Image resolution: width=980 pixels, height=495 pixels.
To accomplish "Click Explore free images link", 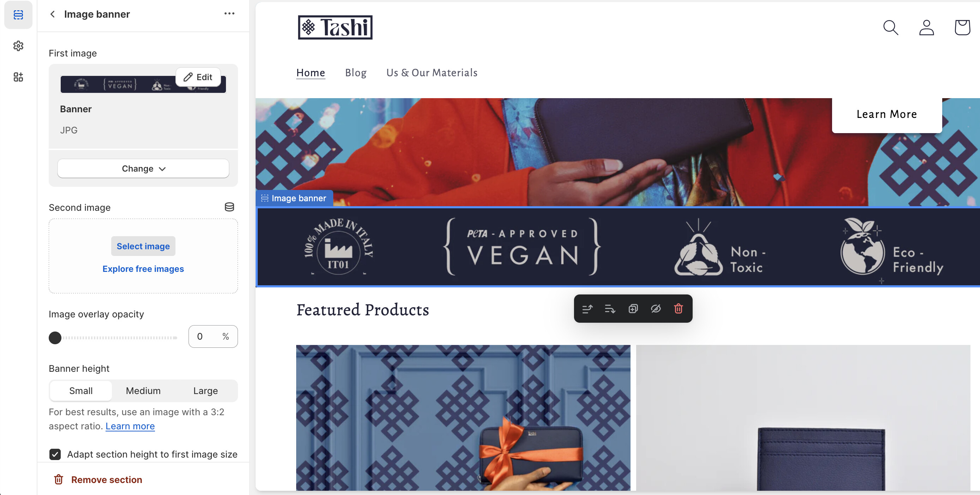I will 143,269.
